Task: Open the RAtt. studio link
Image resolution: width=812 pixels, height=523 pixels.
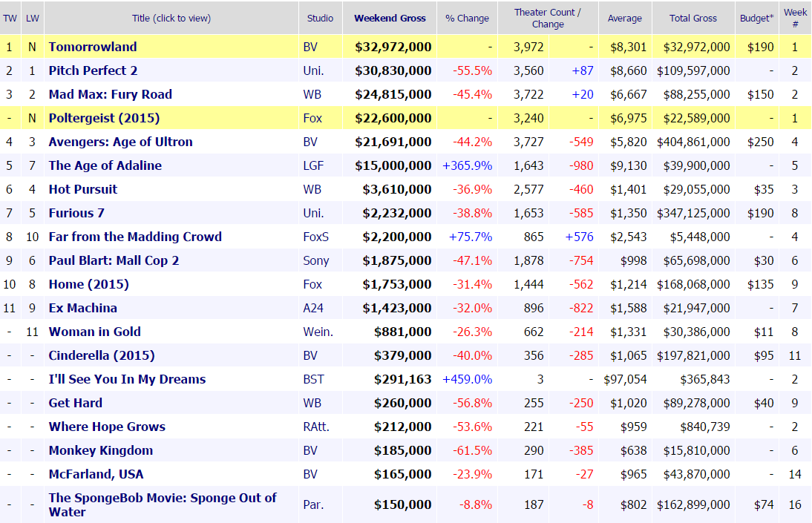Action: 316,427
